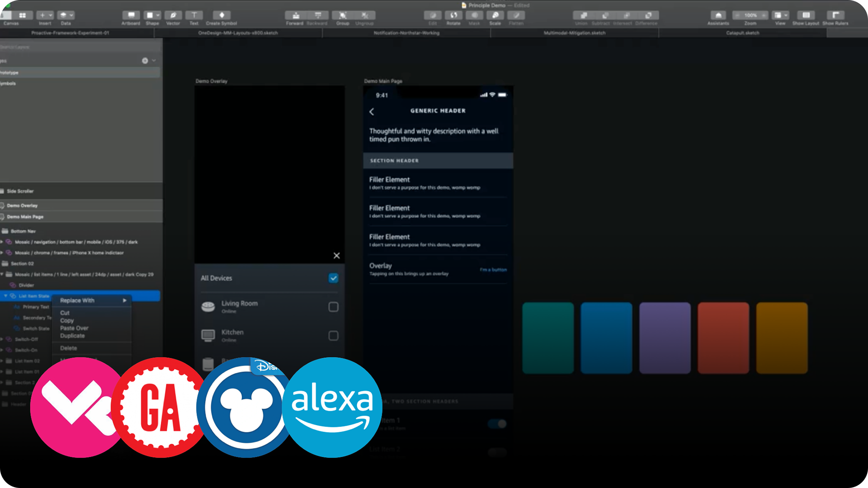
Task: Move layer Forward with toolbar icon
Action: [x=295, y=15]
